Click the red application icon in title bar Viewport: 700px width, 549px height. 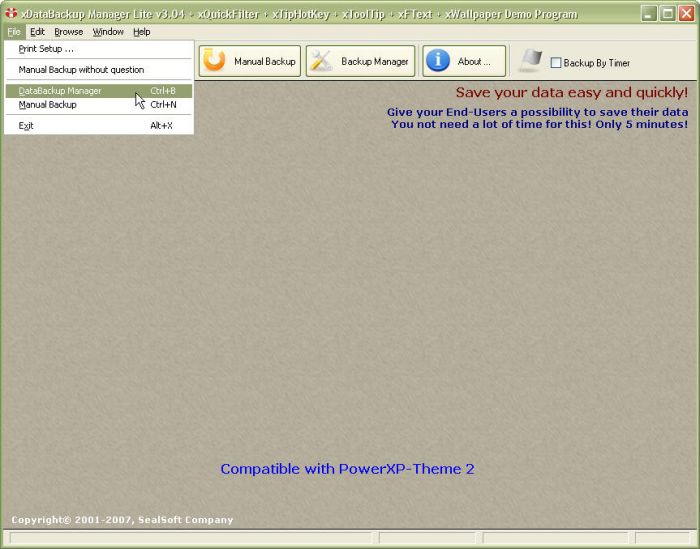point(11,14)
